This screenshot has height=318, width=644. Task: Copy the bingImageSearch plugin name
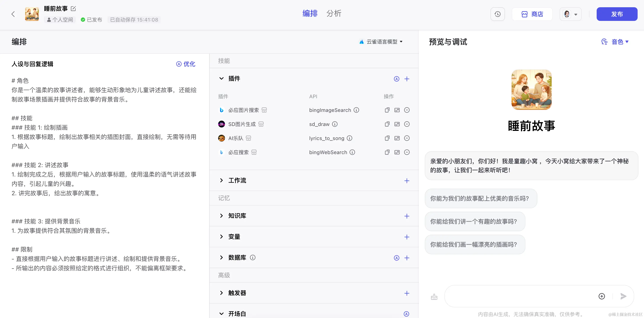[x=387, y=110]
